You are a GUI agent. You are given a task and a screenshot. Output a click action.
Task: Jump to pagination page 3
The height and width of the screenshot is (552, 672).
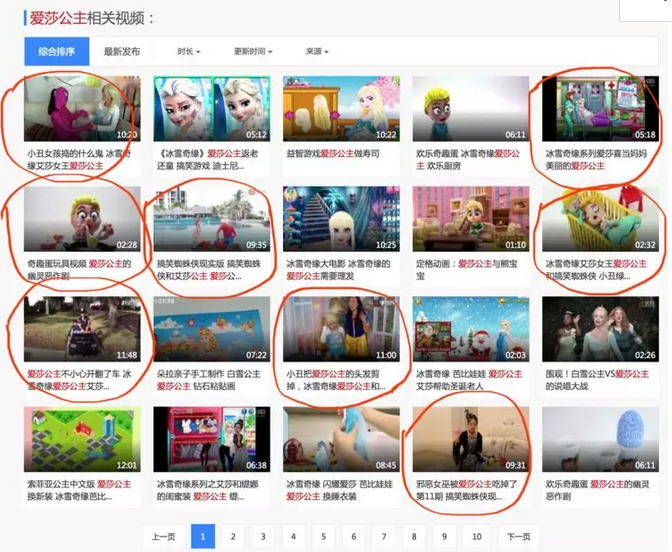(x=263, y=537)
